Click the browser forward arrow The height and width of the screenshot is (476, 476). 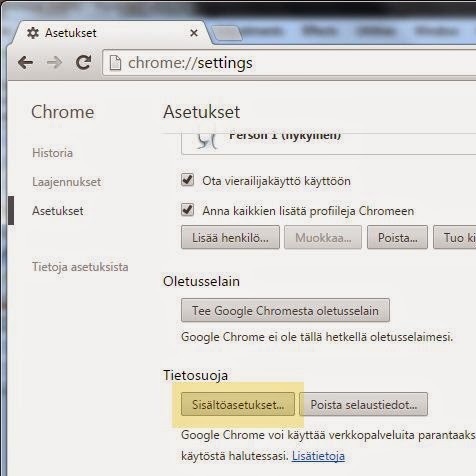pyautogui.click(x=54, y=63)
